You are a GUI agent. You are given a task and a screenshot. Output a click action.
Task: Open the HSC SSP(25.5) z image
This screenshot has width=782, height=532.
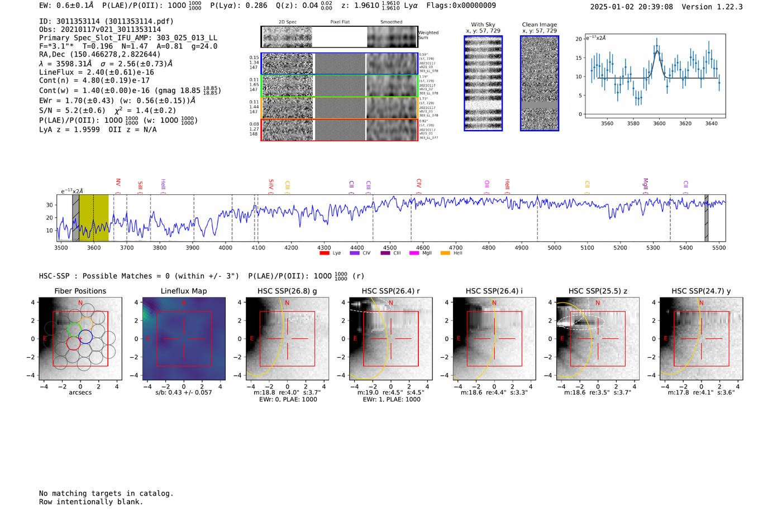[598, 339]
